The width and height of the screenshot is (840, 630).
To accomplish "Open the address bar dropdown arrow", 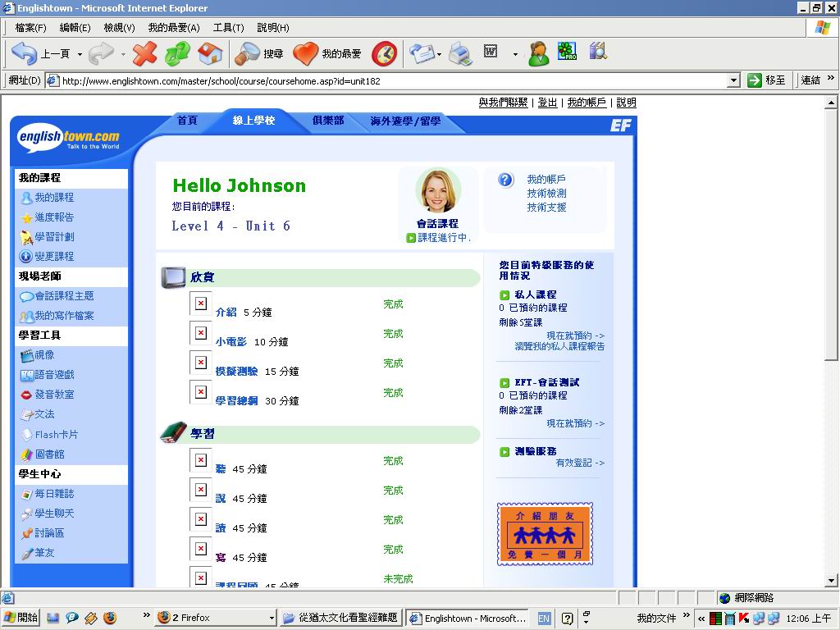I will click(x=733, y=80).
